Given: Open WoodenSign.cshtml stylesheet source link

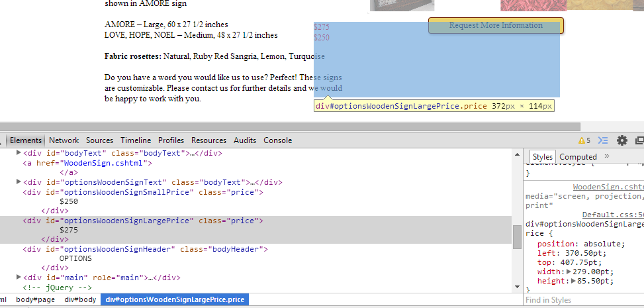Looking at the screenshot, I should pyautogui.click(x=608, y=187).
